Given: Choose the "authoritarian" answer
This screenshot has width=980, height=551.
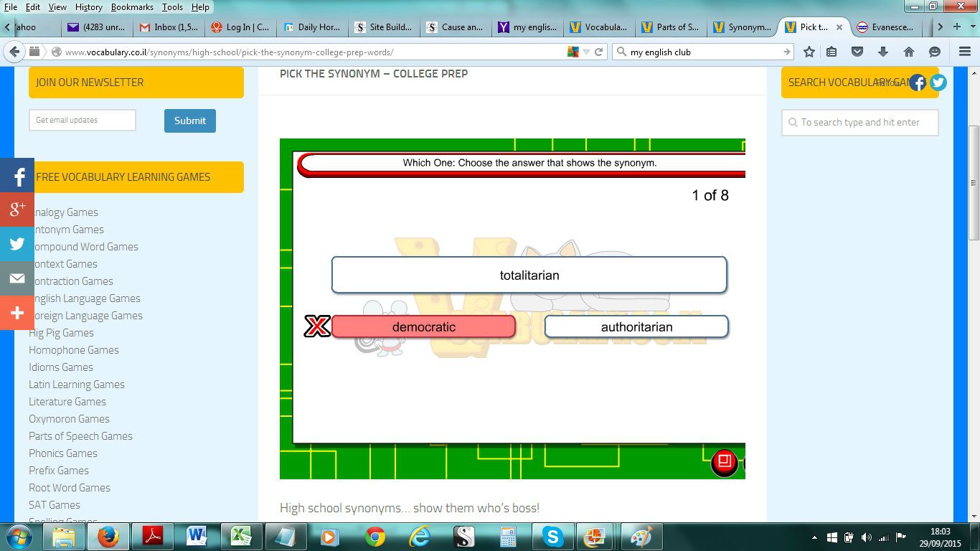Looking at the screenshot, I should [x=636, y=327].
